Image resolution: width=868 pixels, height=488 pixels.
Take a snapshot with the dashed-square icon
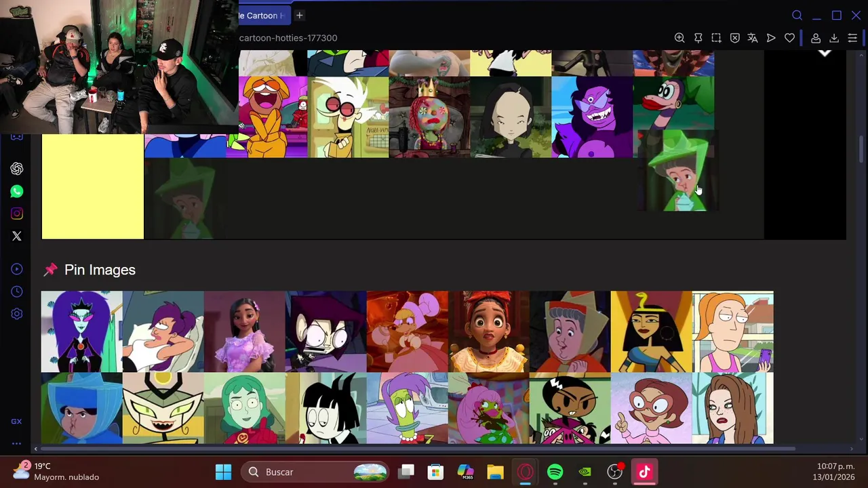(x=716, y=38)
